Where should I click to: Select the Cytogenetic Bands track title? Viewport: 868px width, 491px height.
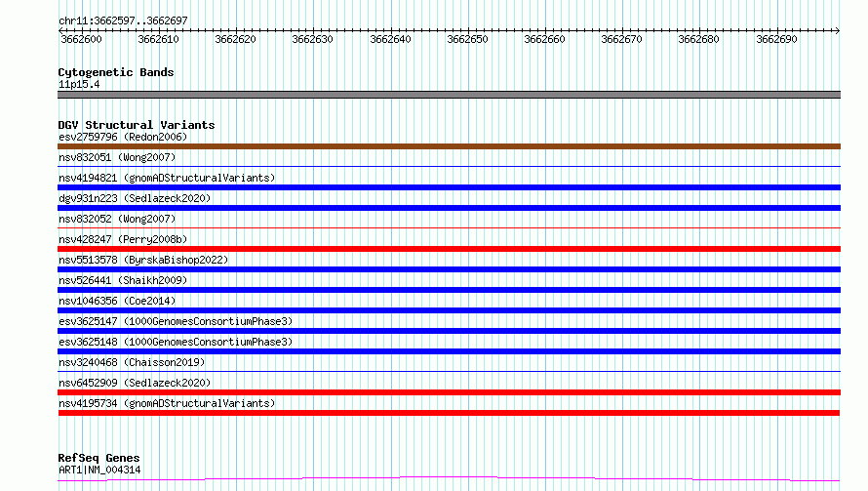[x=116, y=72]
